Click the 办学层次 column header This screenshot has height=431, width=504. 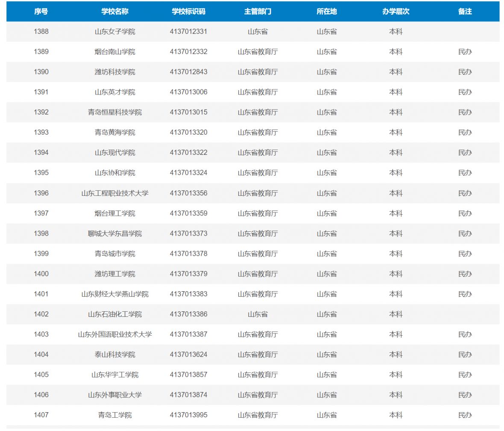click(x=396, y=12)
